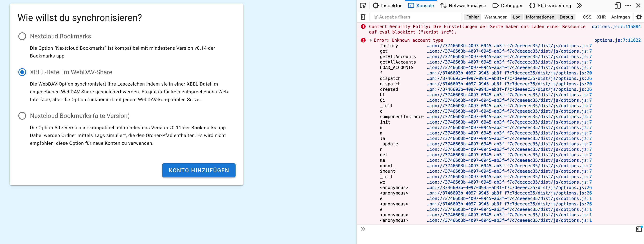This screenshot has height=244, width=644.
Task: Click the Unknown account type error icon
Action: click(x=363, y=40)
